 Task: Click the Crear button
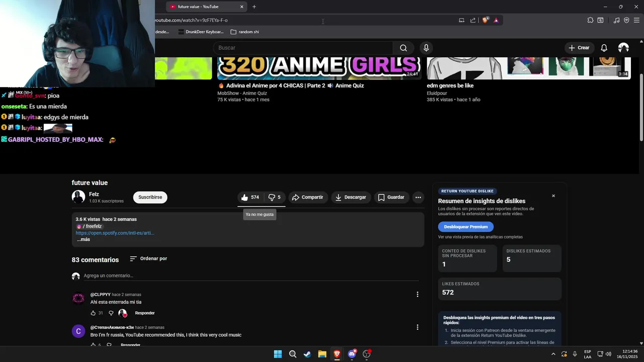point(579,48)
